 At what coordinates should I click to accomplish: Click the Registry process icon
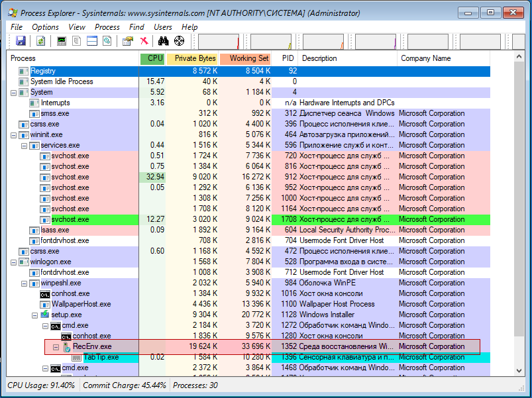(23, 72)
